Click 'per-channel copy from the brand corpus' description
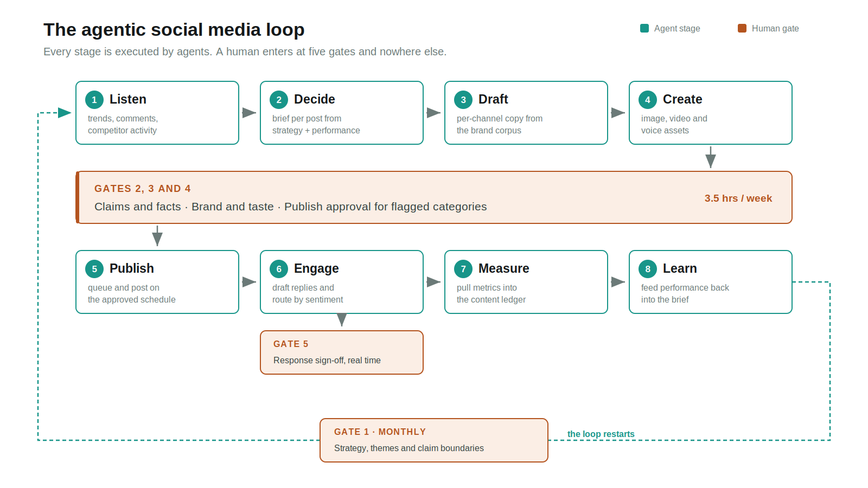The height and width of the screenshot is (488, 868). tap(500, 124)
